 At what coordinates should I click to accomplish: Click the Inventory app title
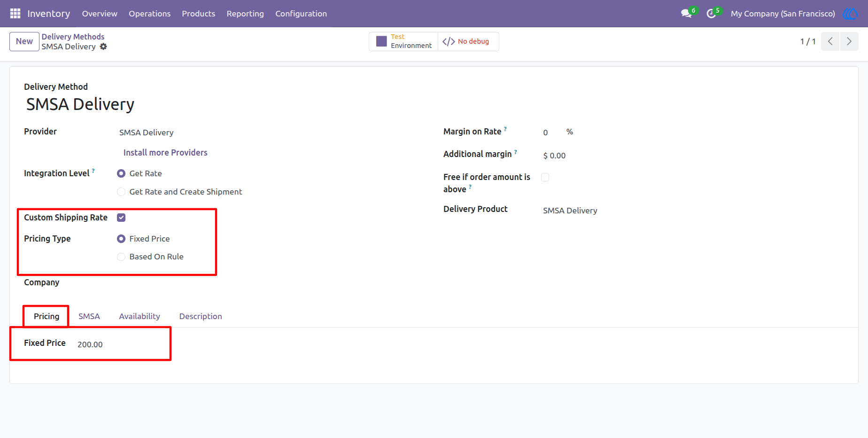click(x=49, y=14)
